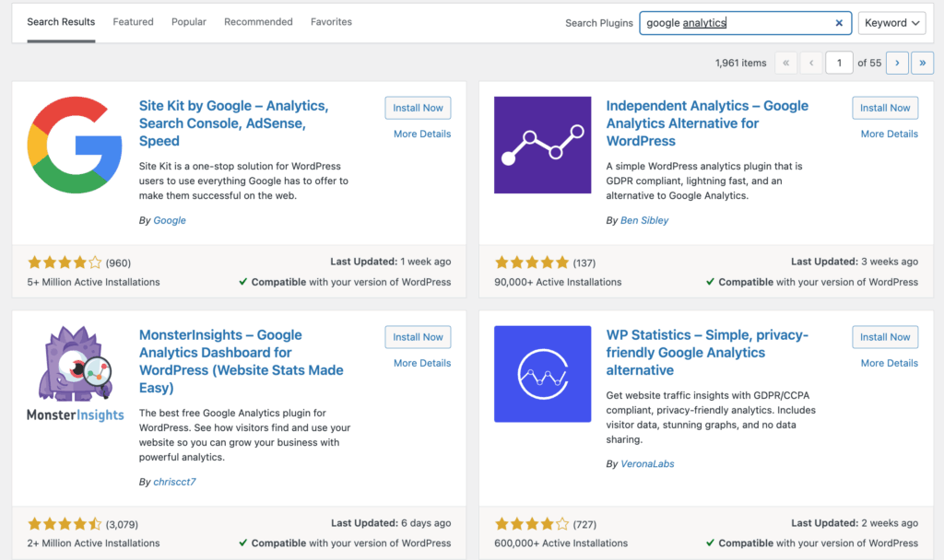
Task: Click 'Last Updated: 1 week ago' text
Action: point(390,262)
